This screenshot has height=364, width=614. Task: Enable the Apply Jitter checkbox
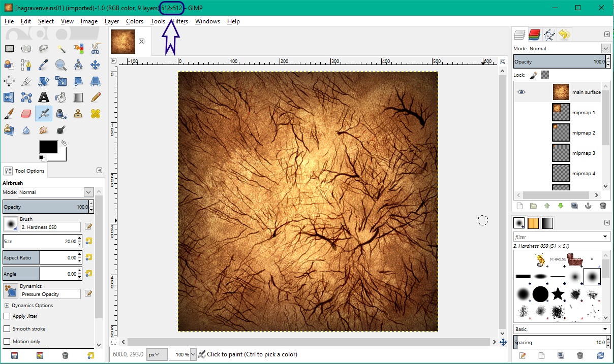[7, 316]
